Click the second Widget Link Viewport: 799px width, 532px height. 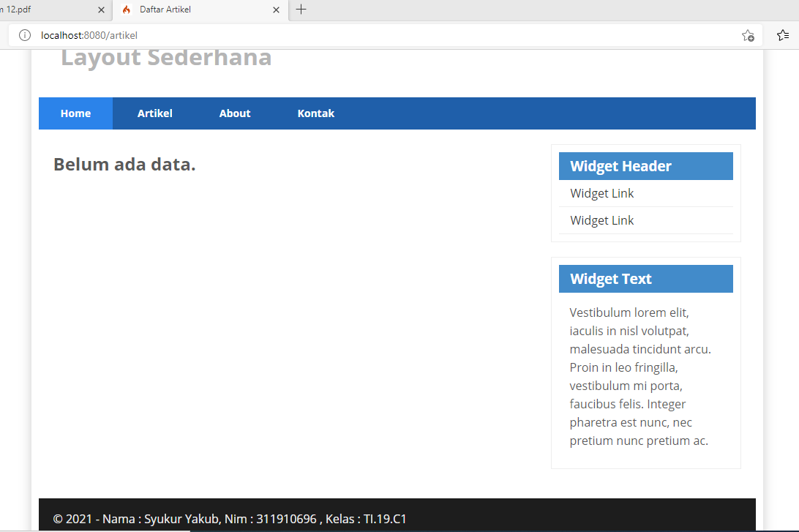(x=601, y=220)
